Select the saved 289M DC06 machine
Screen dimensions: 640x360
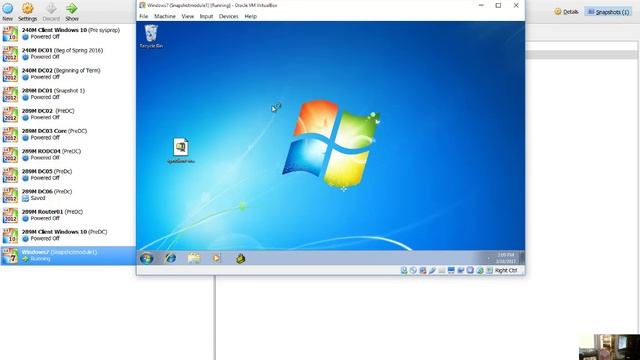point(68,195)
